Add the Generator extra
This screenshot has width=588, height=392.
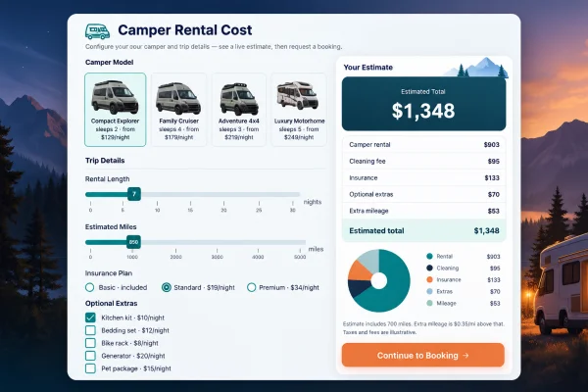coord(90,356)
